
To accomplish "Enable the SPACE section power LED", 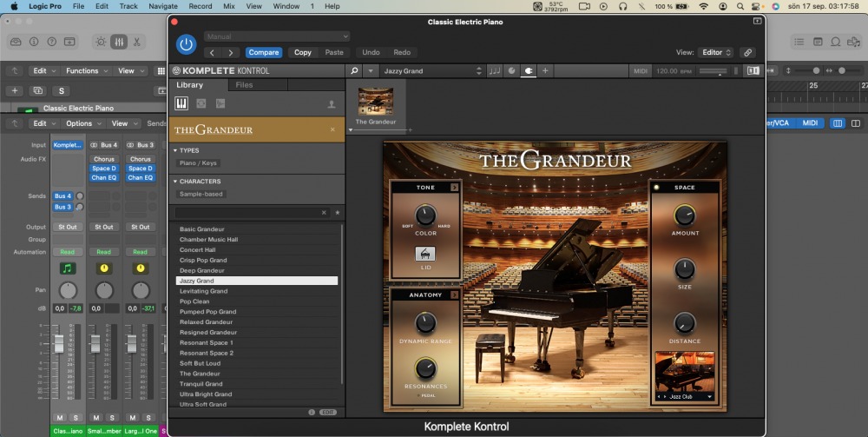I will (x=656, y=187).
